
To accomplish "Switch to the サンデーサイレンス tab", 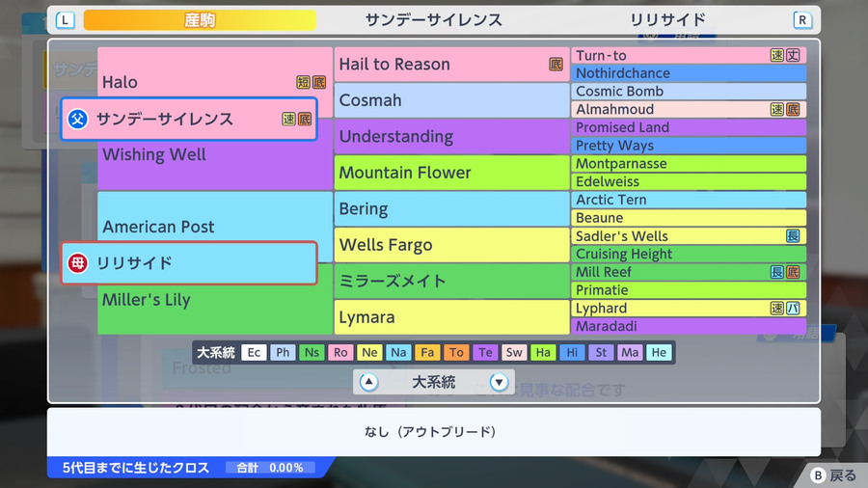I will (433, 20).
